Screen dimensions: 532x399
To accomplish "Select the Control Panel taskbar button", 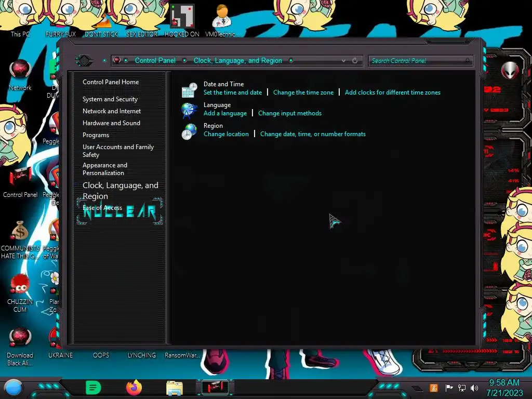I will pyautogui.click(x=215, y=387).
